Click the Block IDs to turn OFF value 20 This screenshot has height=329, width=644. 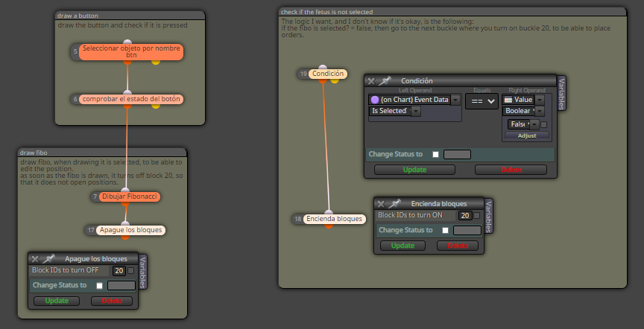pos(119,270)
